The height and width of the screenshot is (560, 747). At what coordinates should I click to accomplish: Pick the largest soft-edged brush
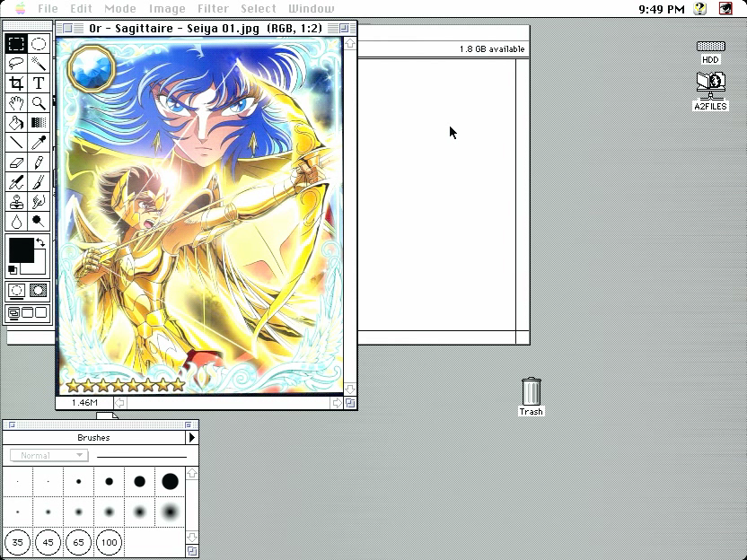[x=170, y=512]
